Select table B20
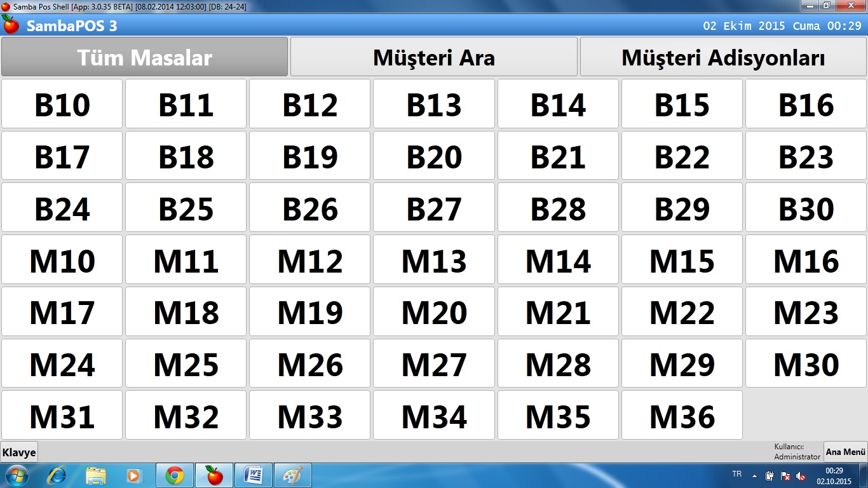Viewport: 868px width, 488px height. (x=434, y=156)
